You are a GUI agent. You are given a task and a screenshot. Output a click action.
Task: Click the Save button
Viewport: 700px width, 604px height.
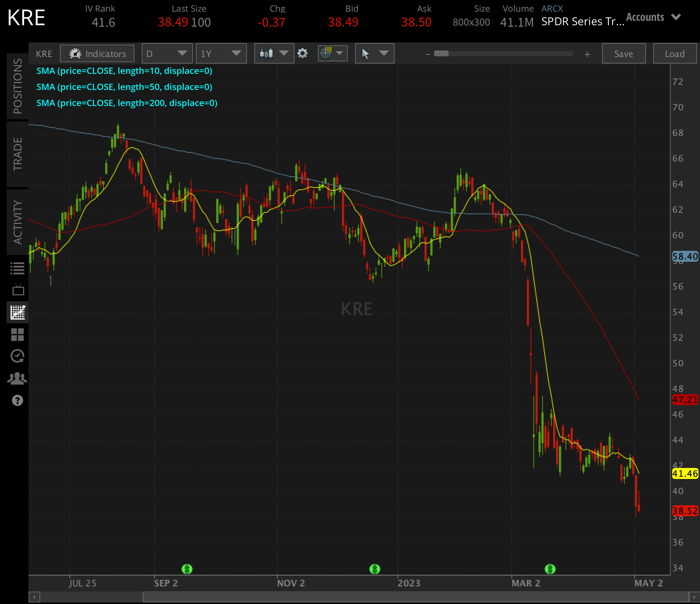(x=623, y=54)
